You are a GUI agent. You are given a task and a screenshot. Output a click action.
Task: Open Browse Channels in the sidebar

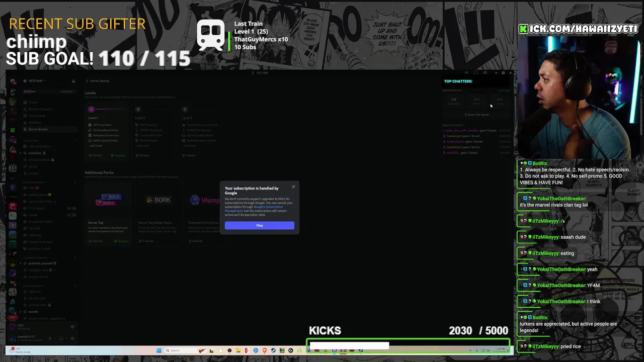(40, 109)
